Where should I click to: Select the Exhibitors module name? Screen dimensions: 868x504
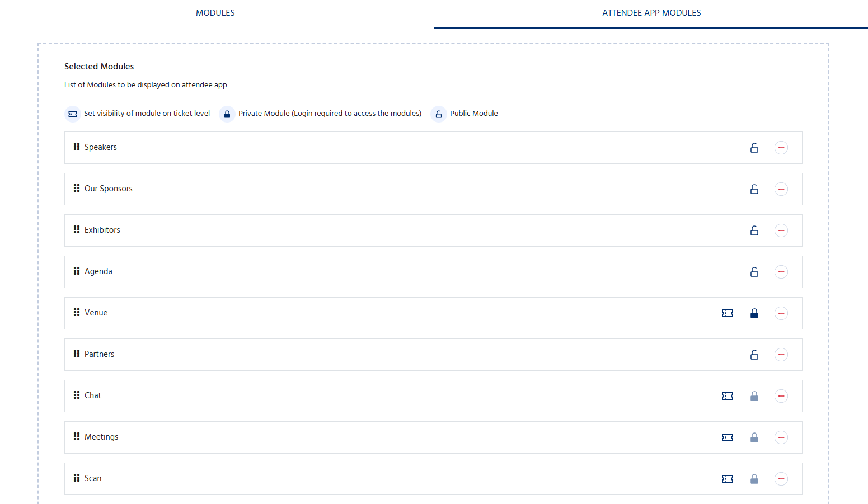coord(102,230)
